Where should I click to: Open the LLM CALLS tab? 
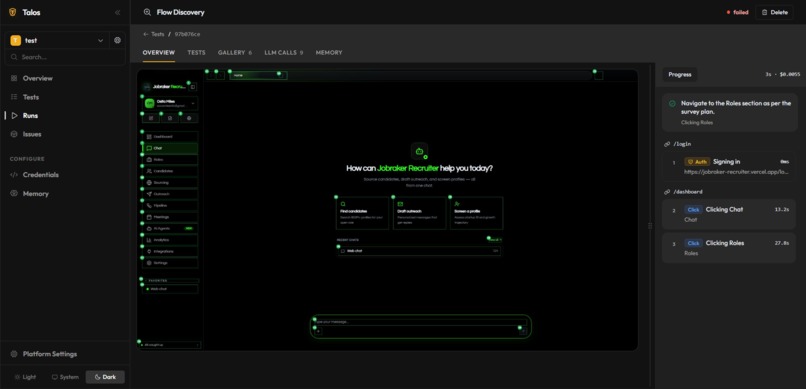click(284, 52)
